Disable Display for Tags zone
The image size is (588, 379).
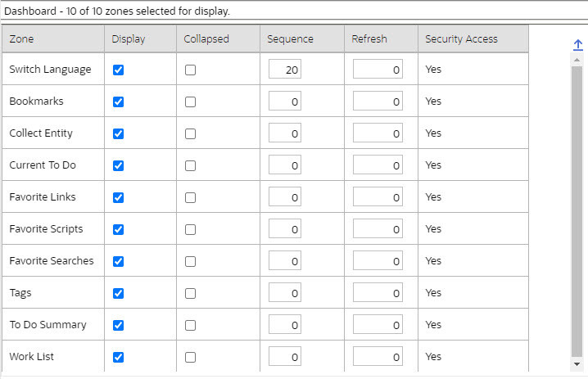coord(118,294)
